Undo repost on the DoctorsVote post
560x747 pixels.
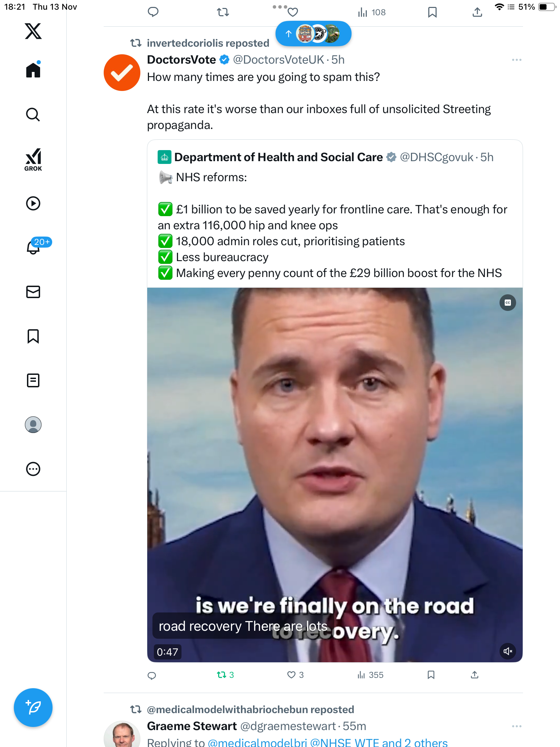(225, 675)
